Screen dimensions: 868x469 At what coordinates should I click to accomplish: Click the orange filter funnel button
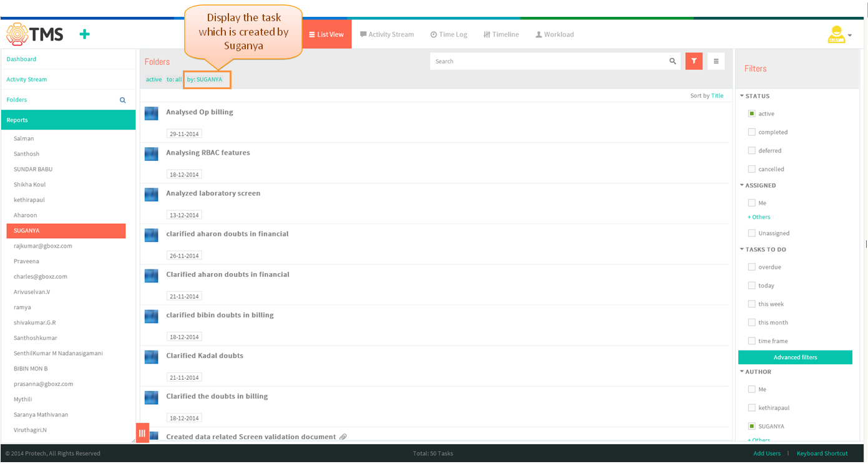pyautogui.click(x=694, y=61)
